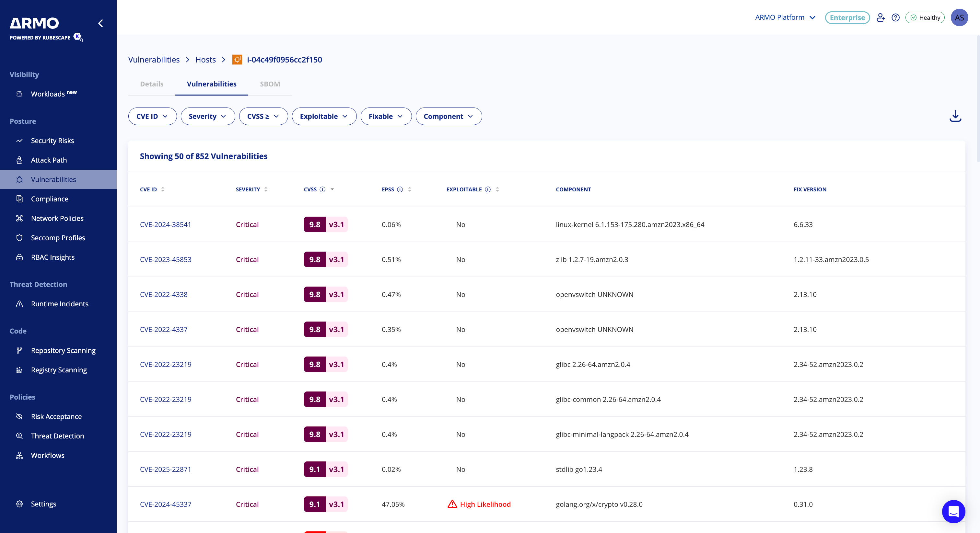980x533 pixels.
Task: Click the Healthy status badge
Action: pos(925,17)
